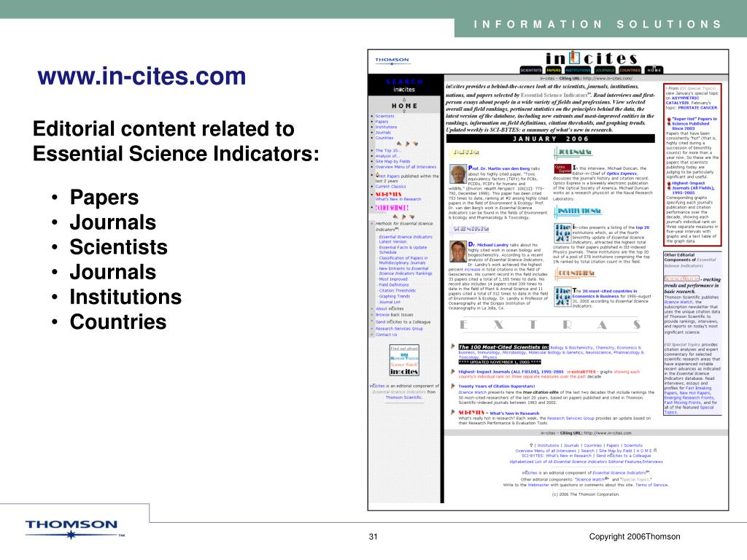Open the Webmaster link in page footer
Screen dimensions: 747x560
(x=539, y=485)
